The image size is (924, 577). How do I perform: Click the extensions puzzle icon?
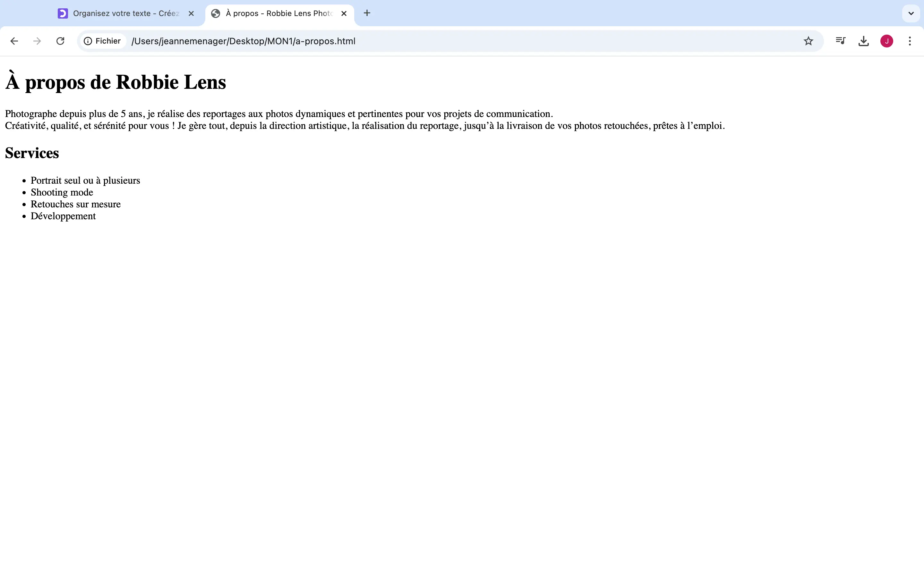(840, 41)
